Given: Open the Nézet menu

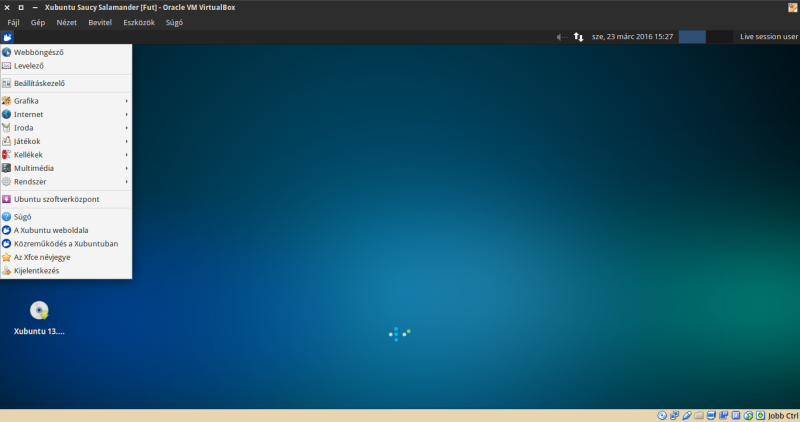Looking at the screenshot, I should (x=66, y=22).
